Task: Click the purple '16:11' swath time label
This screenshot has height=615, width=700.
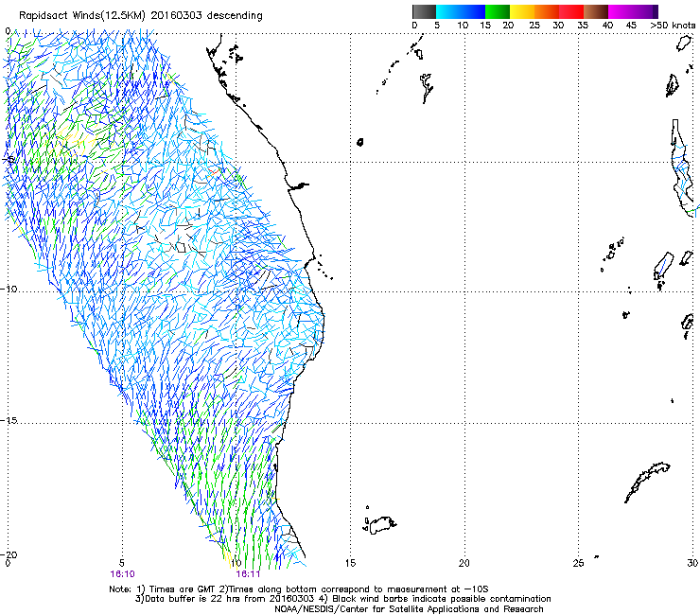Action: (248, 574)
